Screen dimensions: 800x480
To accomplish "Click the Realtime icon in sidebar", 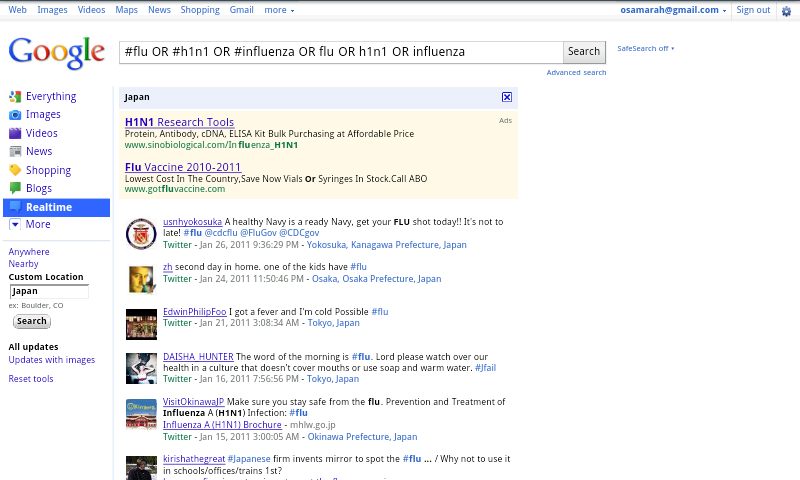I will [x=15, y=207].
